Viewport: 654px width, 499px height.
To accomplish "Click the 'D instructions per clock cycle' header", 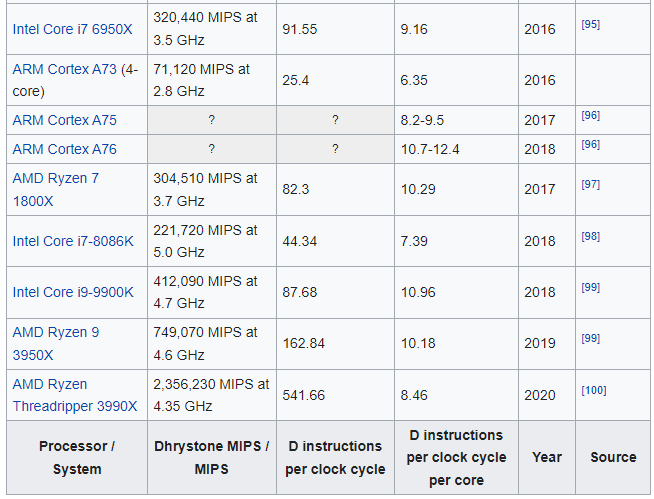I will coord(335,458).
